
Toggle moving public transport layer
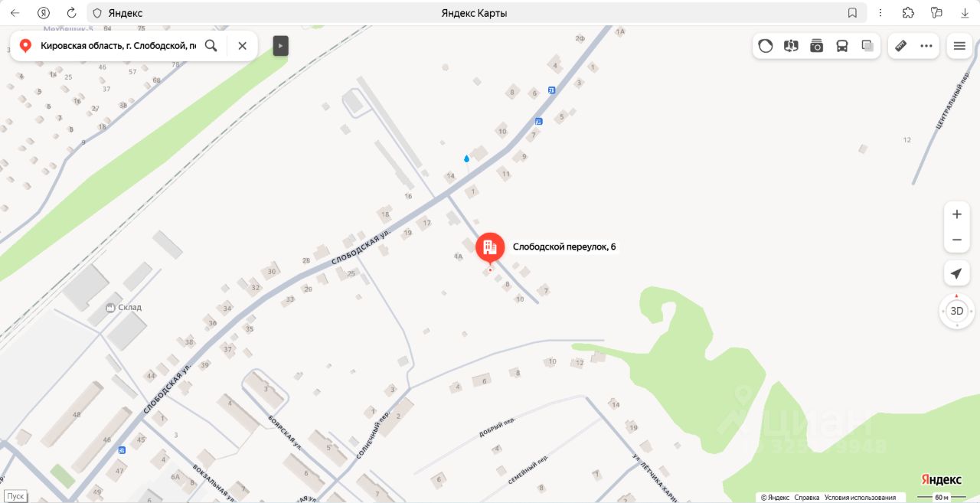tap(842, 46)
